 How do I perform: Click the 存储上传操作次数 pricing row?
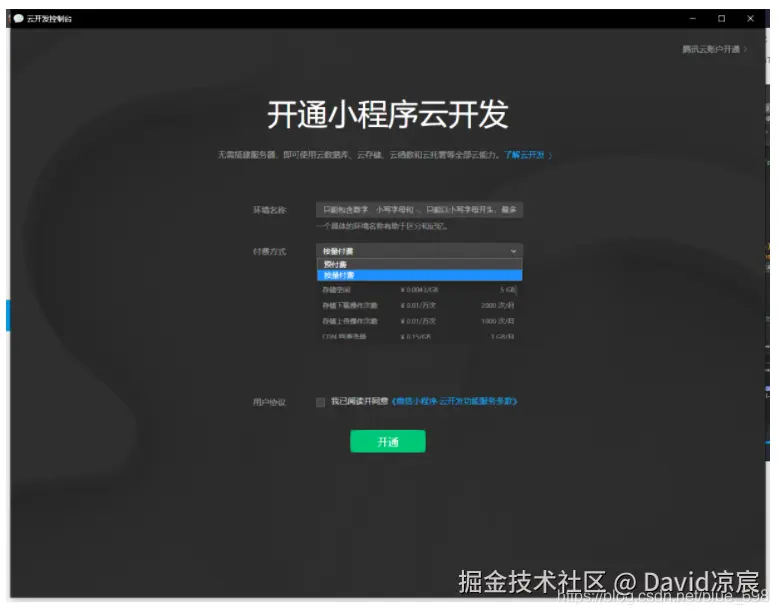point(418,321)
